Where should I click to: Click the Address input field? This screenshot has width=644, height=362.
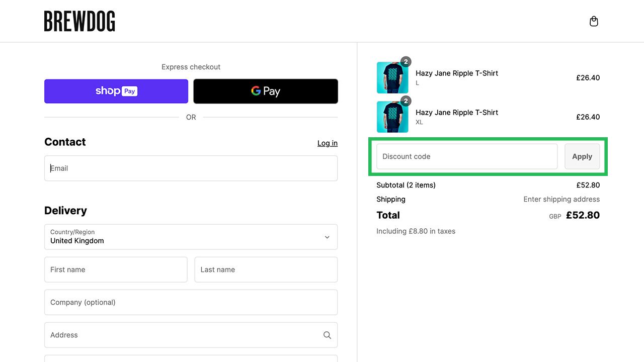[x=191, y=335]
